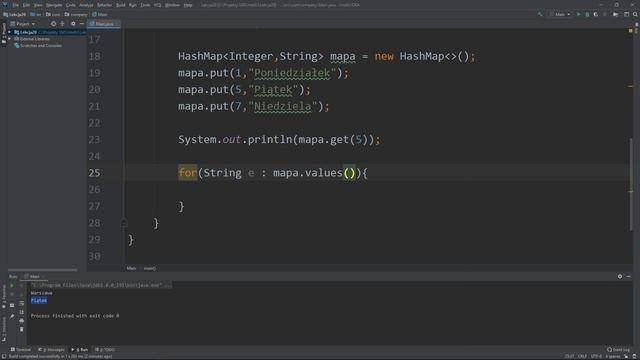The height and width of the screenshot is (360, 640).
Task: Click the src breadcrumb in navigation bar
Action: point(36,14)
